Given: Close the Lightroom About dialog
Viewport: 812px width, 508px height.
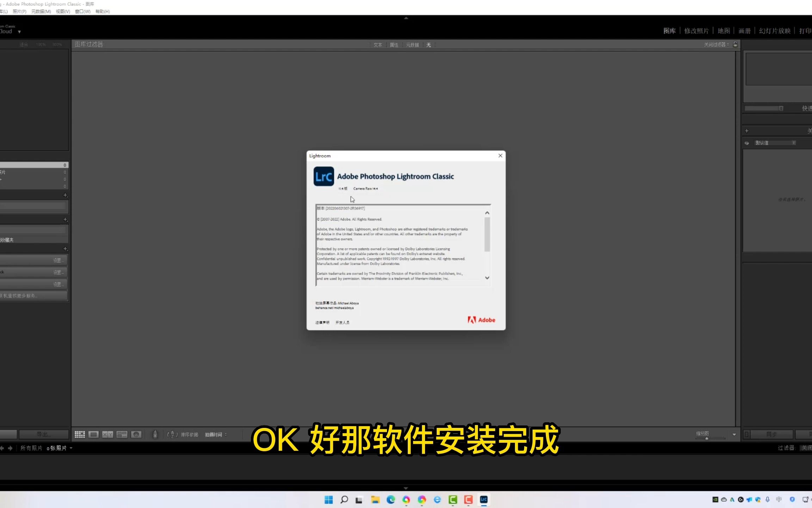Looking at the screenshot, I should pyautogui.click(x=500, y=156).
